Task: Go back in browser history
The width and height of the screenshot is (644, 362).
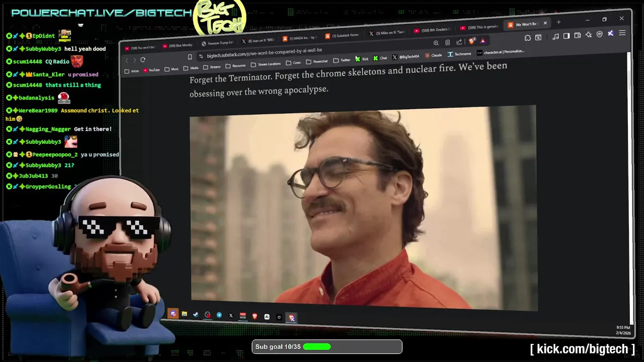Action: click(x=127, y=60)
